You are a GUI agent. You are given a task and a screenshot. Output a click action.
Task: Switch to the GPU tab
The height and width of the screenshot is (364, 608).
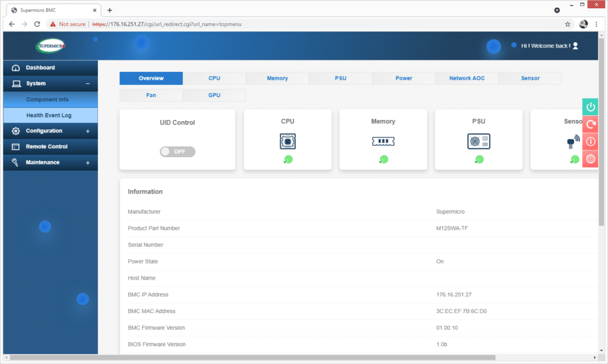[x=214, y=96]
